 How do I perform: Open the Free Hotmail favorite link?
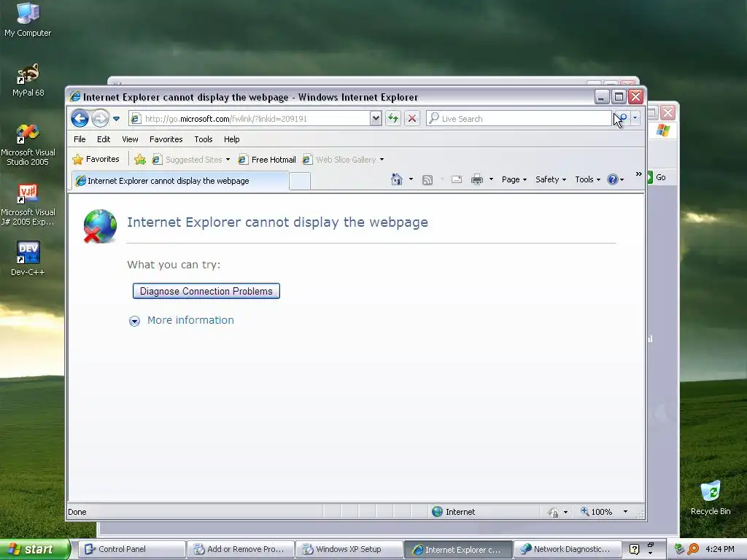(267, 160)
